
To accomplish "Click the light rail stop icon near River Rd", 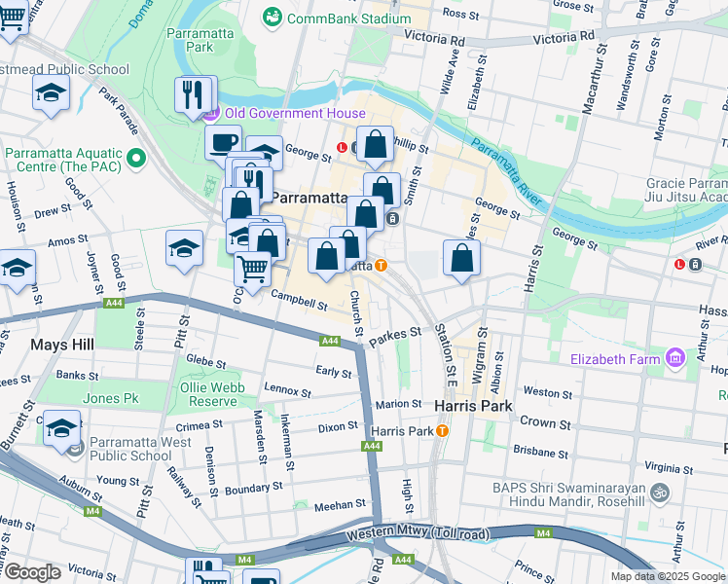I will (695, 265).
